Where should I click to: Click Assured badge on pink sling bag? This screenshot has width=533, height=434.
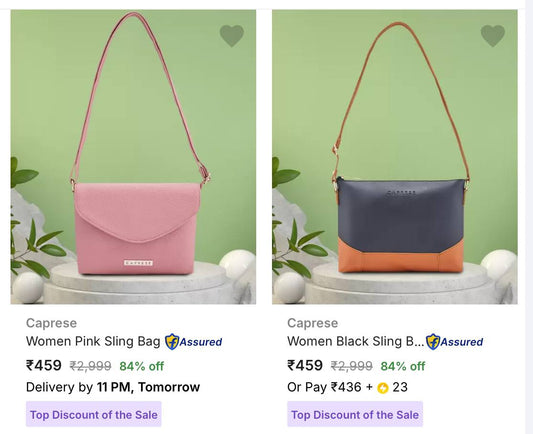193,342
